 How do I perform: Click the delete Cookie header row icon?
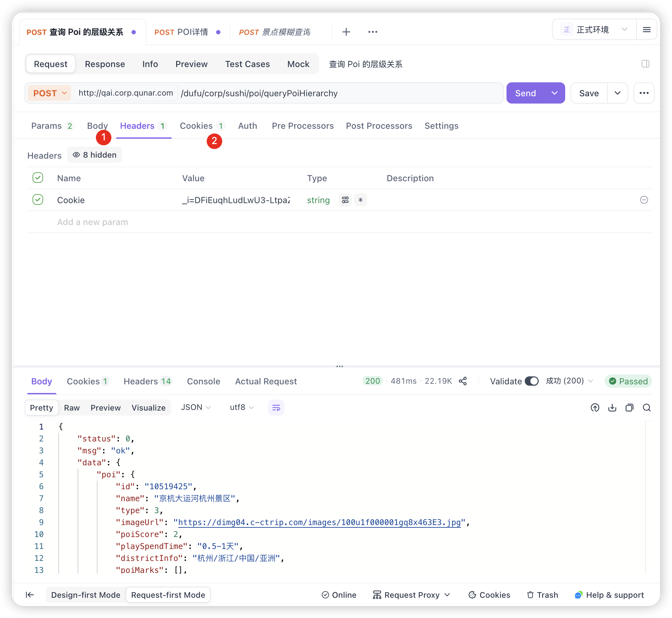[644, 200]
